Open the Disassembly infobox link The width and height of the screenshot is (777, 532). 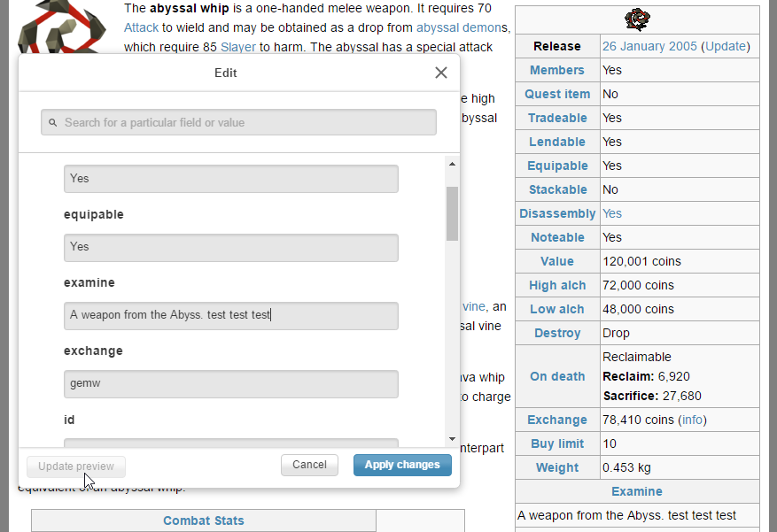pyautogui.click(x=557, y=213)
